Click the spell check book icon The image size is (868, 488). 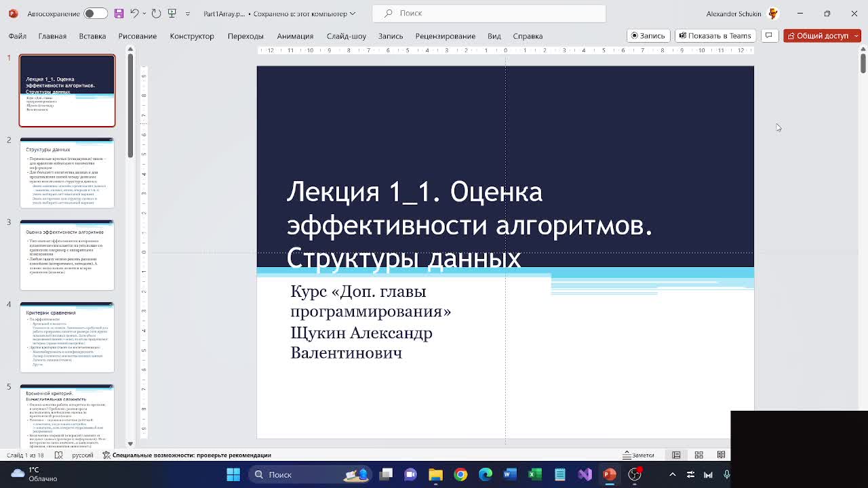[58, 455]
